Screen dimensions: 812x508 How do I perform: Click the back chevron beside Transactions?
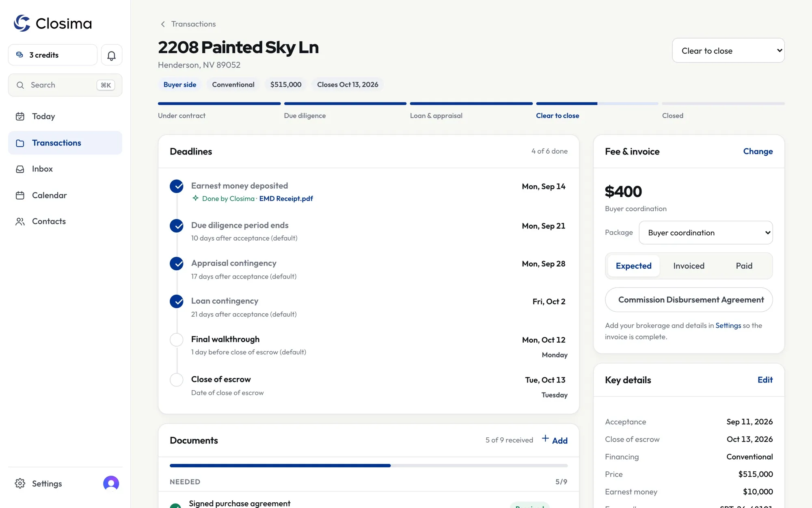(163, 24)
